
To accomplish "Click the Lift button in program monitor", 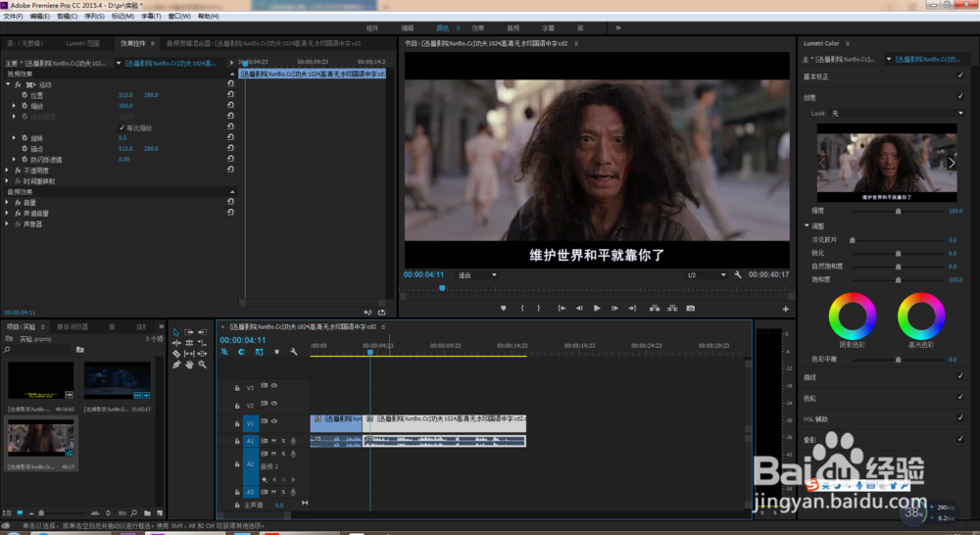I will (x=655, y=308).
